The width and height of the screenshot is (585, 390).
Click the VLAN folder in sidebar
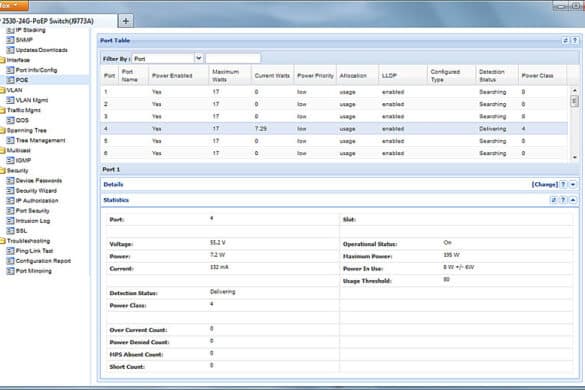click(x=11, y=90)
